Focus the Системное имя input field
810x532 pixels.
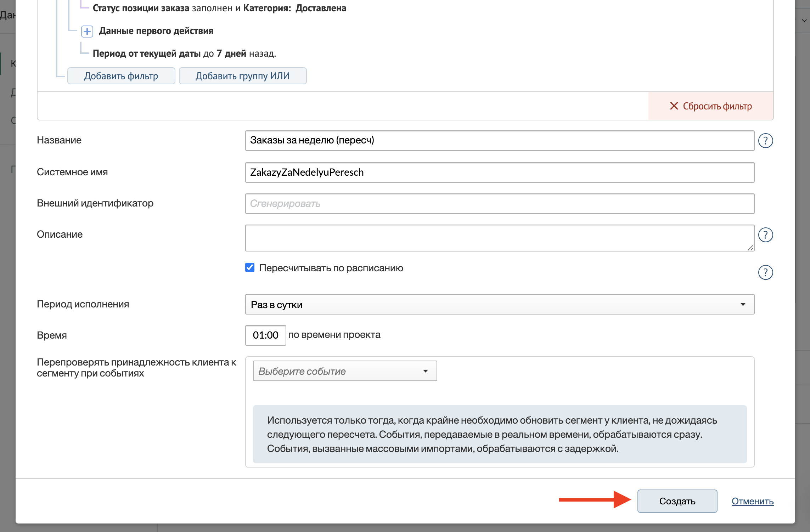[x=500, y=172]
